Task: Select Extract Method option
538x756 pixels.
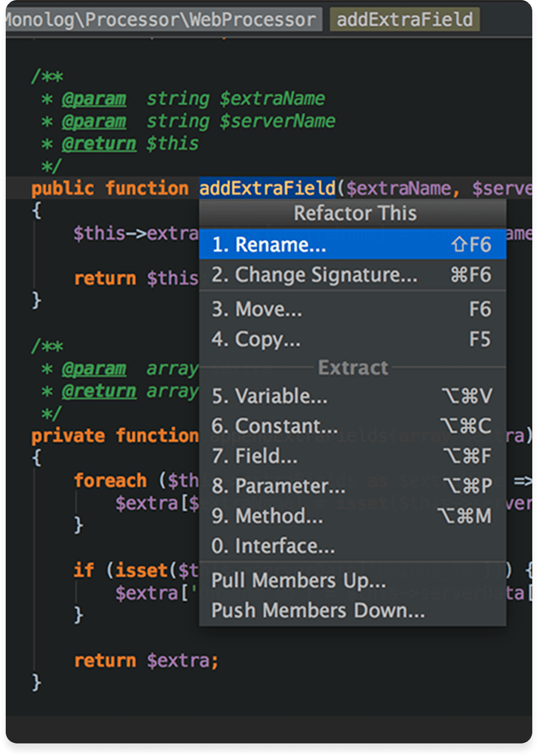Action: point(353,516)
